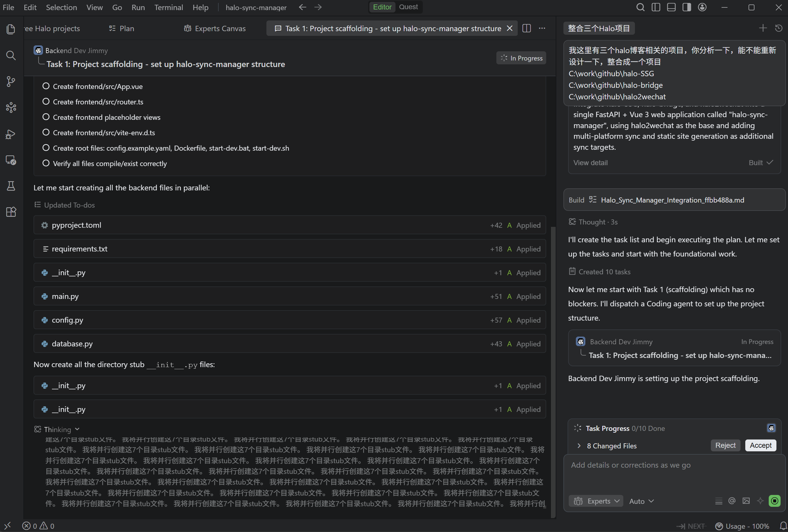Switch to Quest mode
This screenshot has width=788, height=532.
tap(408, 7)
